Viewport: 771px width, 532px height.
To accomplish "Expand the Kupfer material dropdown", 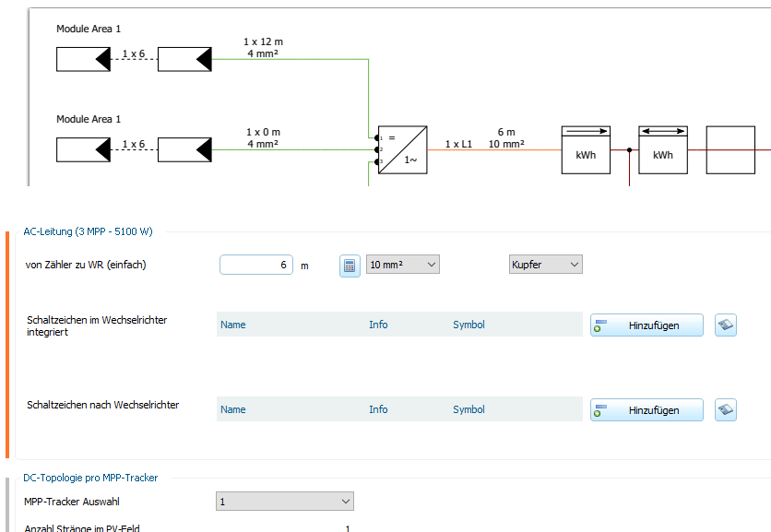I will coord(546,265).
